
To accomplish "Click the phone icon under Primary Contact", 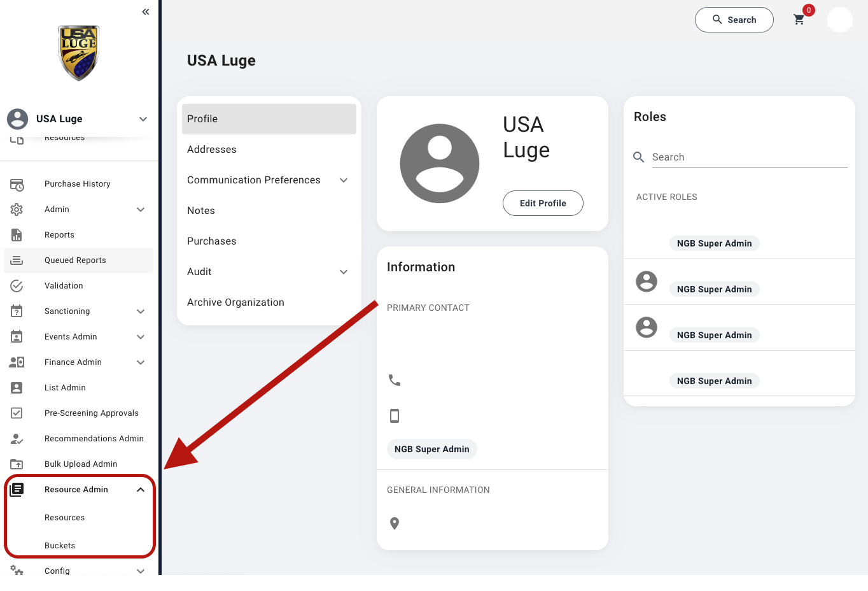I will (395, 380).
